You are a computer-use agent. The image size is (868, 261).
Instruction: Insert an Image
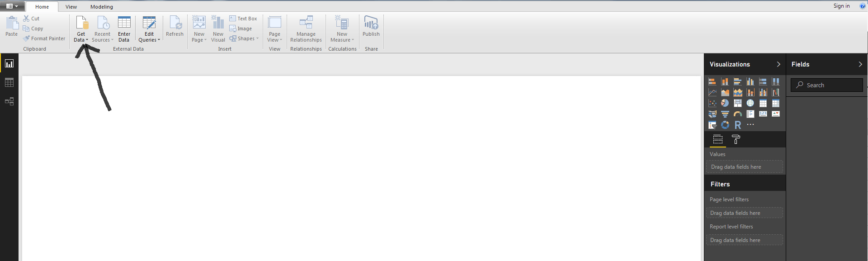(x=241, y=28)
